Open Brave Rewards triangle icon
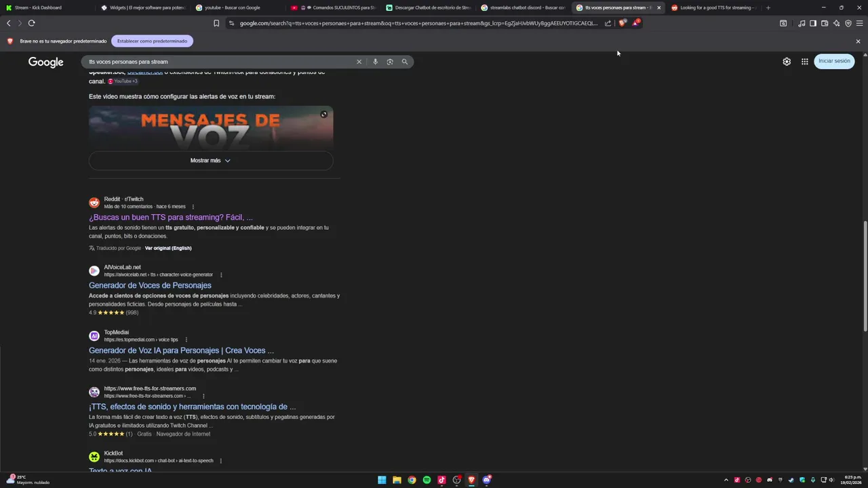868x488 pixels. [636, 22]
